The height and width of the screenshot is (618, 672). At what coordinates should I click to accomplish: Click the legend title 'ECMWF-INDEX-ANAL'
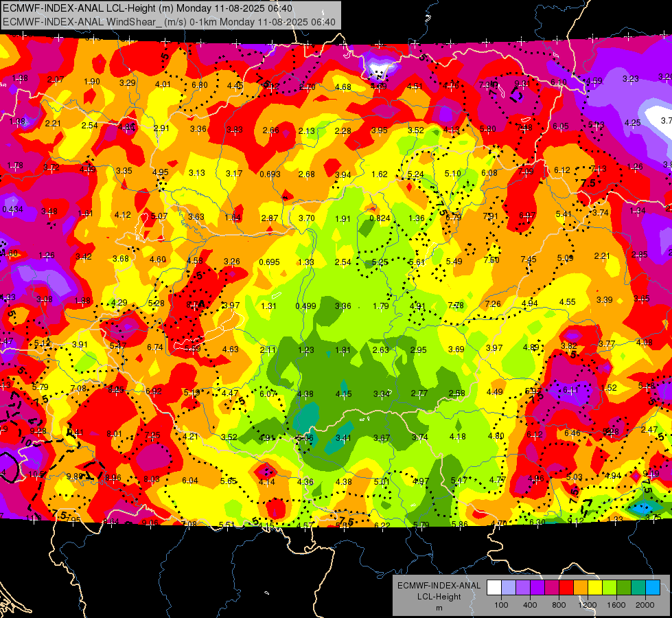[439, 586]
